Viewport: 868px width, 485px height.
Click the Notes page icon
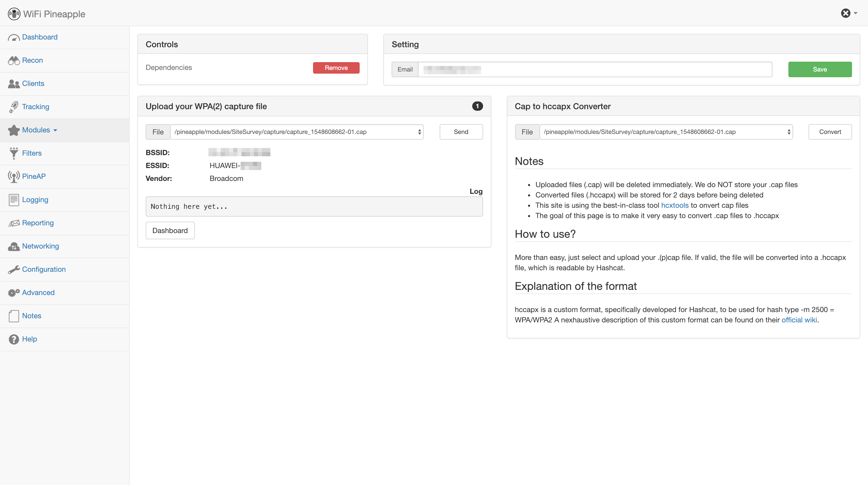14,316
